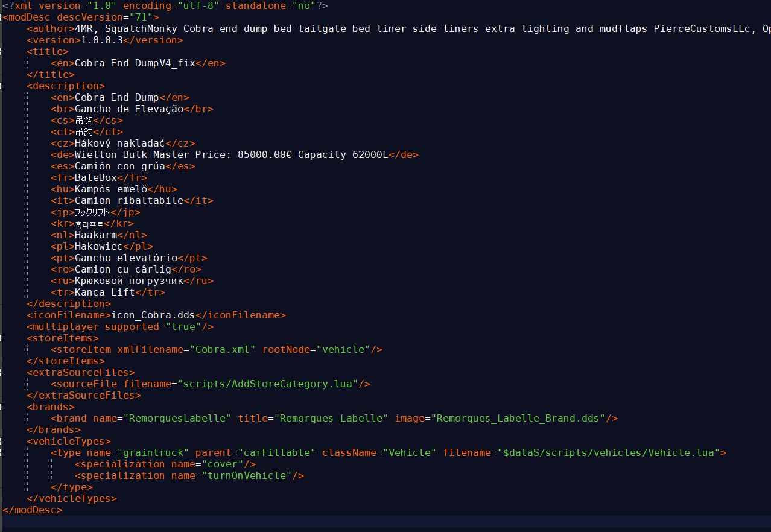The image size is (771, 532).
Task: Click the opening storeItems tag
Action: pos(63,338)
